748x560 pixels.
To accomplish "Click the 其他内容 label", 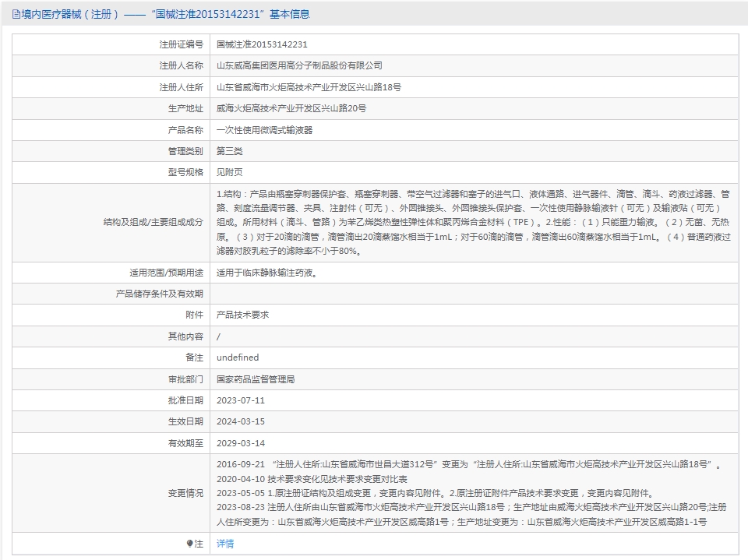I will 185,336.
